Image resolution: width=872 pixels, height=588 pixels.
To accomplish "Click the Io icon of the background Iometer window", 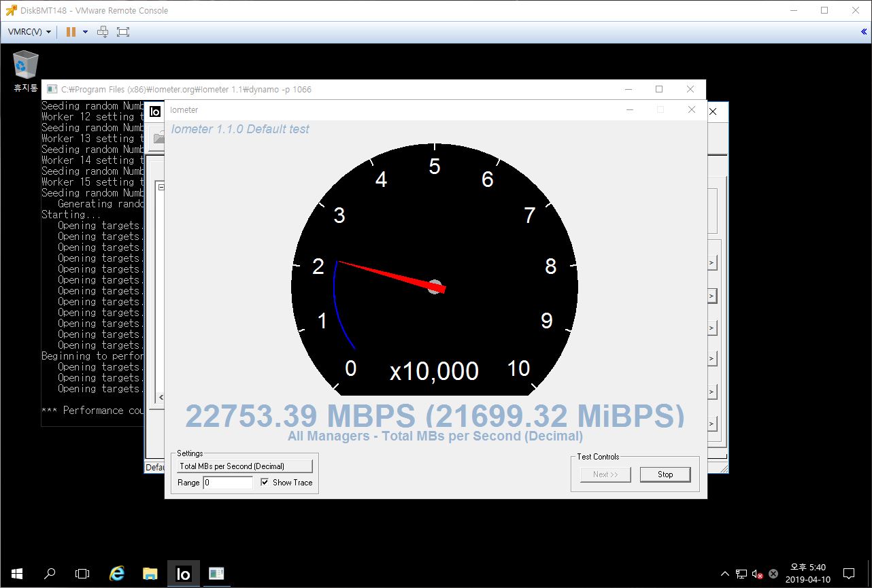I will [155, 111].
